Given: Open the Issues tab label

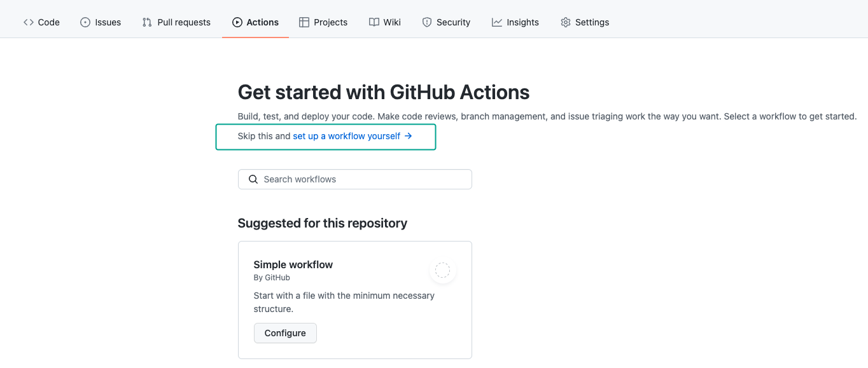Looking at the screenshot, I should tap(108, 22).
